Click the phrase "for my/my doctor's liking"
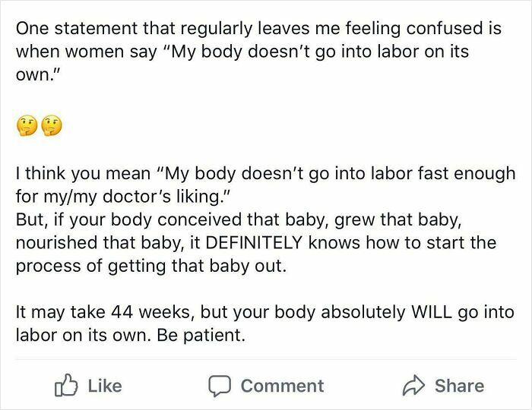The height and width of the screenshot is (410, 532). 122,197
